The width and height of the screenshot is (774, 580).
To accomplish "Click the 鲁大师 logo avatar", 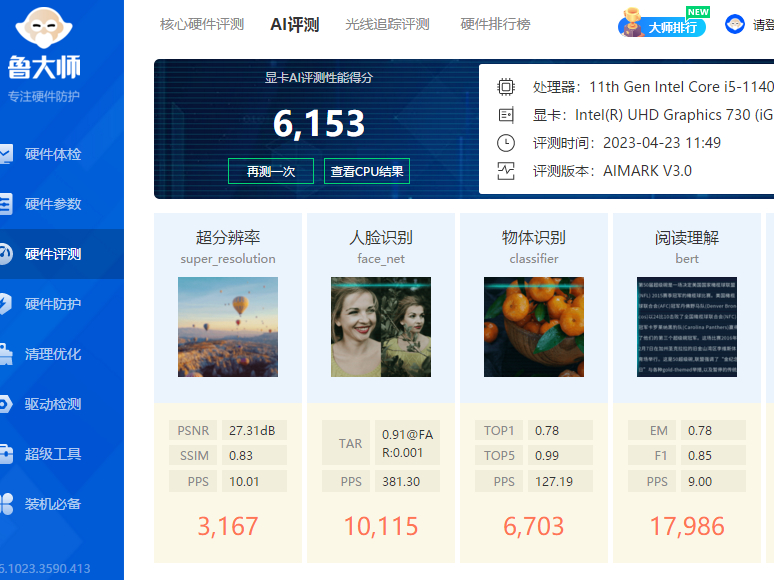I will [44, 27].
